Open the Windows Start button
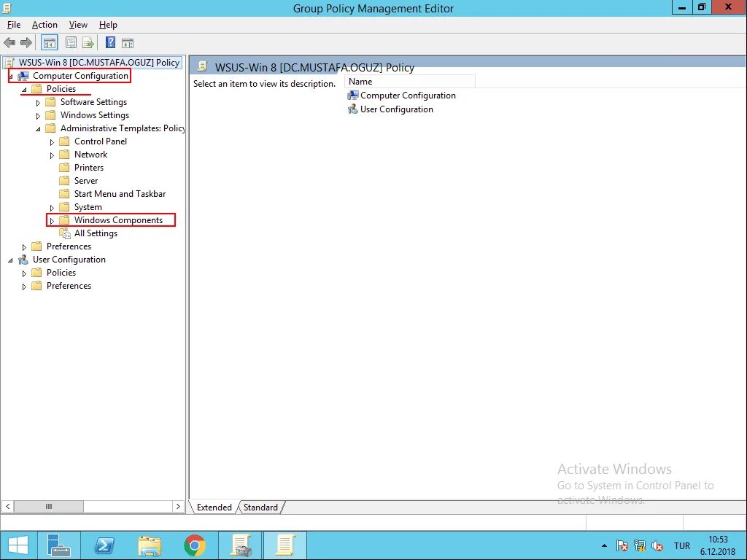This screenshot has height=560, width=747. (x=18, y=545)
